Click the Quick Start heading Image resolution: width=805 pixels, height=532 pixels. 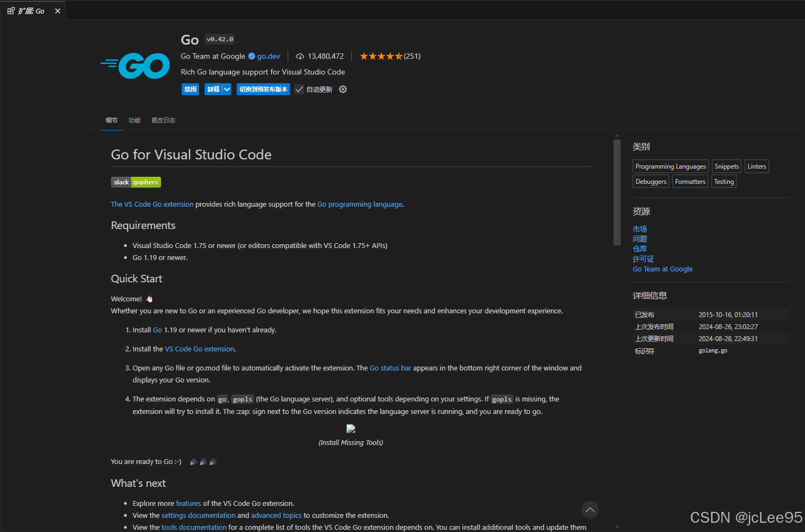point(137,279)
